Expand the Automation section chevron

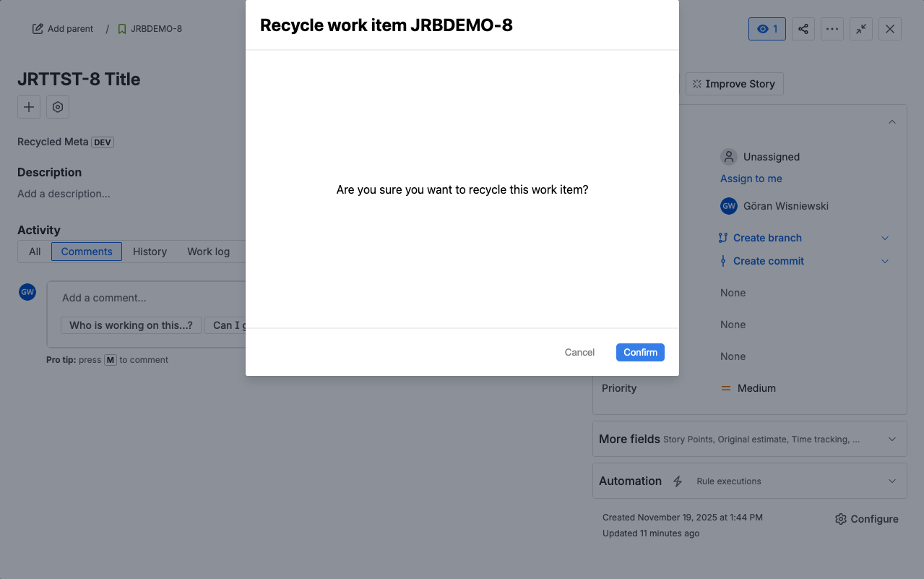click(x=891, y=481)
